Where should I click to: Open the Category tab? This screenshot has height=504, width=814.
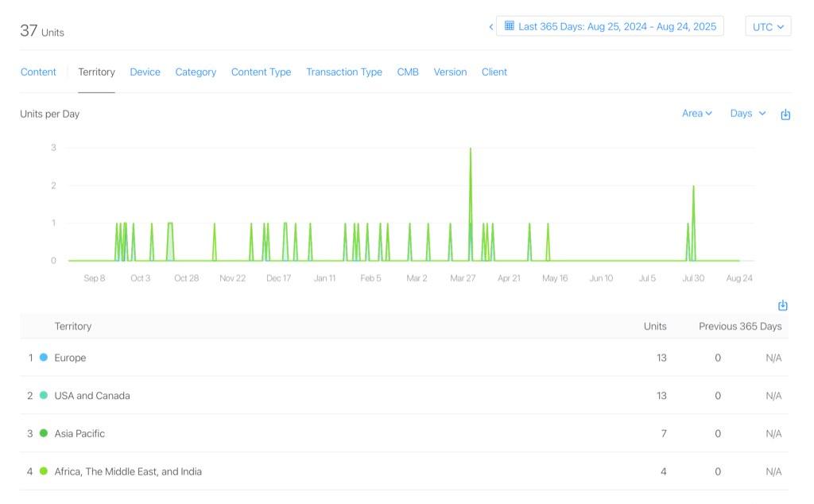pos(196,72)
